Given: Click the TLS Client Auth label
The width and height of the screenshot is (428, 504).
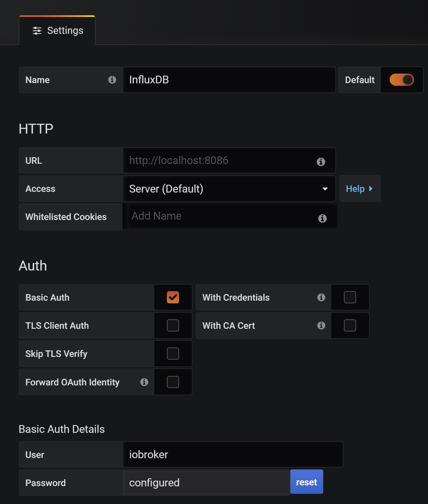Looking at the screenshot, I should click(57, 326).
